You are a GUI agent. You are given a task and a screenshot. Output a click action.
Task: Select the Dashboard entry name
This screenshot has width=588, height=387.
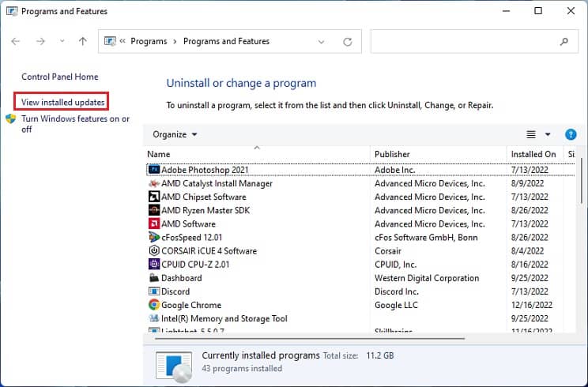tap(182, 278)
